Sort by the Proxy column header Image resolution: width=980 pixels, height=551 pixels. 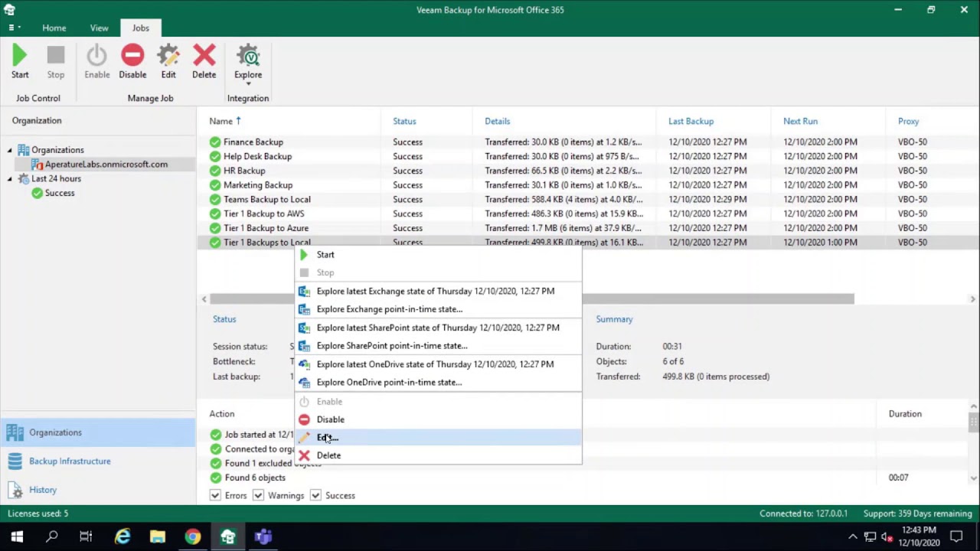pos(908,121)
